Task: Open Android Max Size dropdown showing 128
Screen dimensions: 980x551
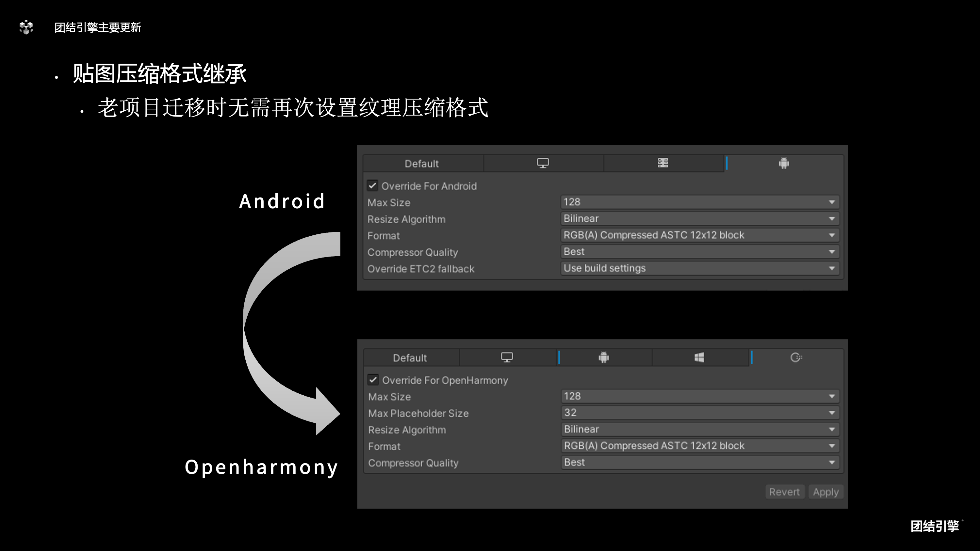Action: [x=700, y=202]
